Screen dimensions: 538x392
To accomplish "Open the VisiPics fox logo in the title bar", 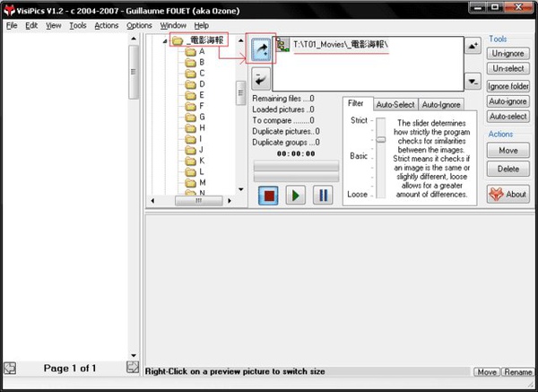I will click(x=9, y=10).
